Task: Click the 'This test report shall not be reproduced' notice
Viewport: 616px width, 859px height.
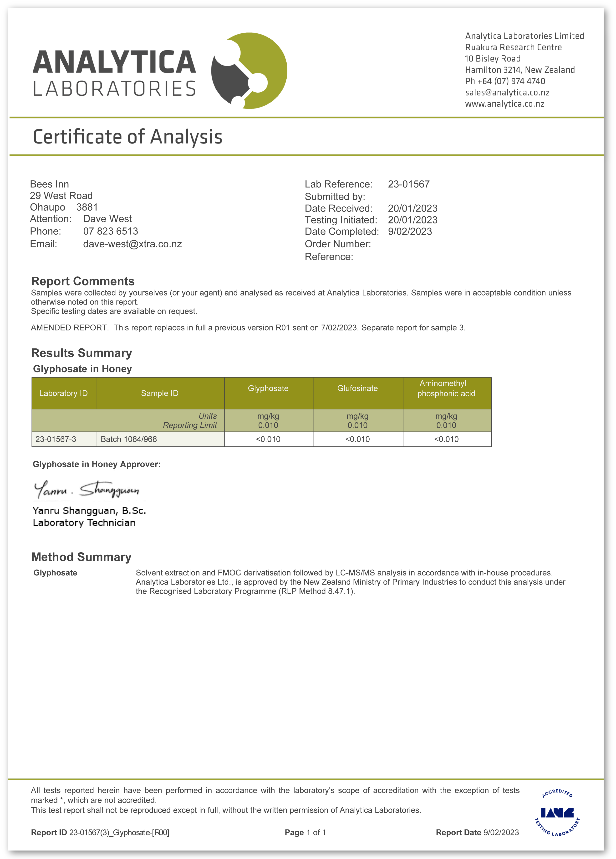Action: (x=226, y=810)
